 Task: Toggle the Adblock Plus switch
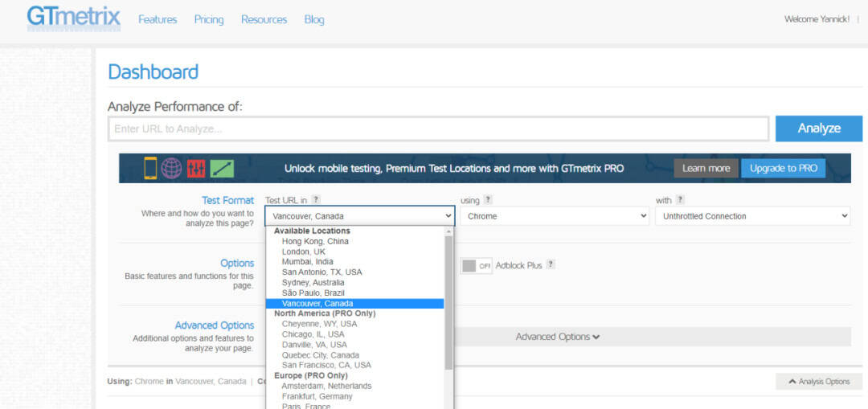[x=476, y=266]
